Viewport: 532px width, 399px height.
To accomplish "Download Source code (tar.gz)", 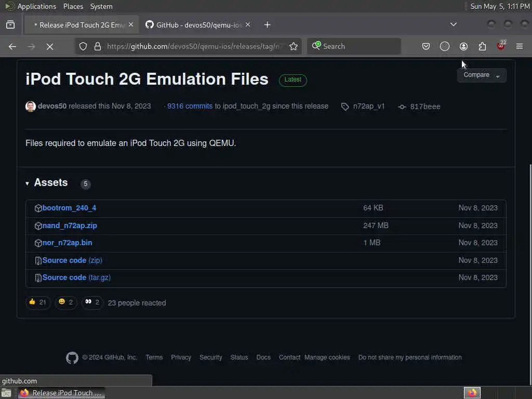I will click(x=76, y=277).
